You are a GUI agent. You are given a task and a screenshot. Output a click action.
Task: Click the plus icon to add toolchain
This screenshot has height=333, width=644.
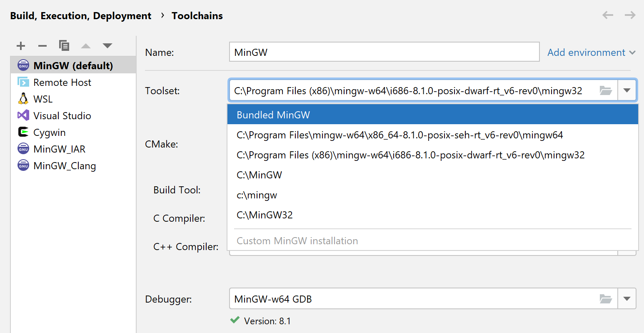tap(21, 46)
